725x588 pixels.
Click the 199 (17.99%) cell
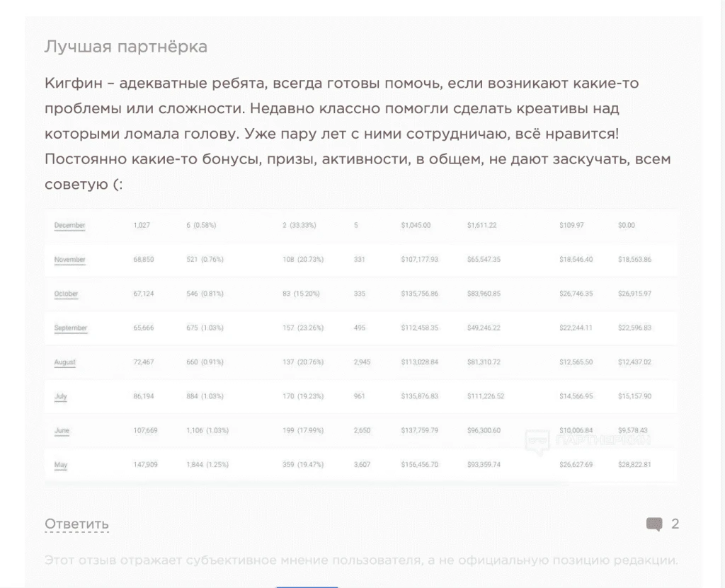pyautogui.click(x=303, y=430)
